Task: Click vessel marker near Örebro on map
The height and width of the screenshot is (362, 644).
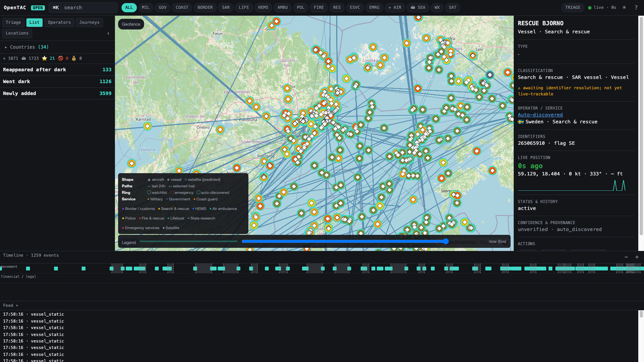Action: (x=220, y=129)
